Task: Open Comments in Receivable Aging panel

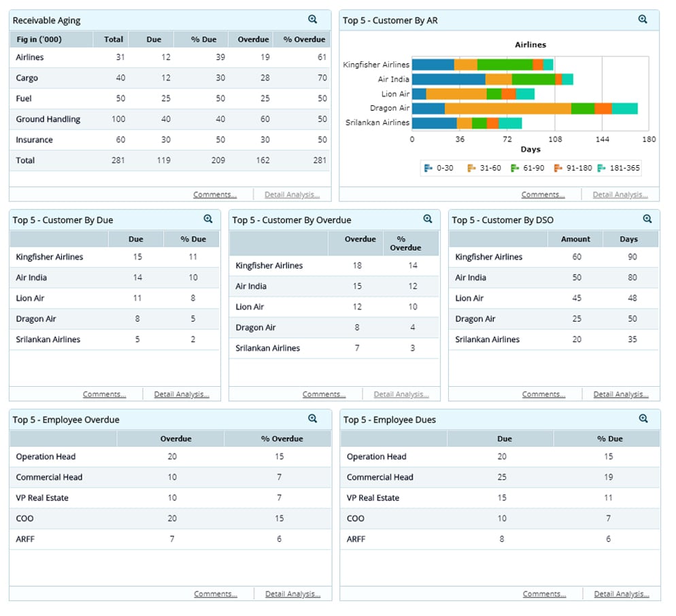Action: click(x=215, y=195)
